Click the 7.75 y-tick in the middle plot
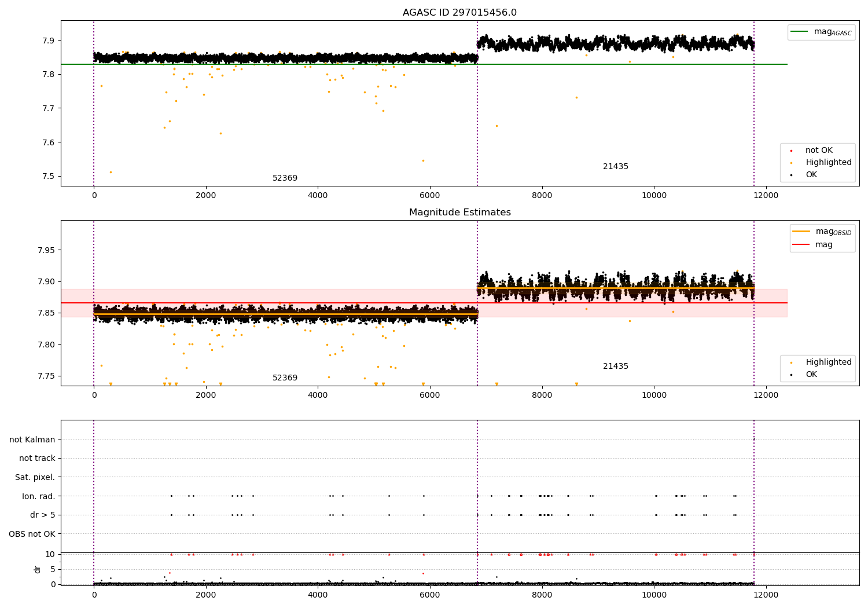The image size is (868, 608). pyautogui.click(x=46, y=376)
